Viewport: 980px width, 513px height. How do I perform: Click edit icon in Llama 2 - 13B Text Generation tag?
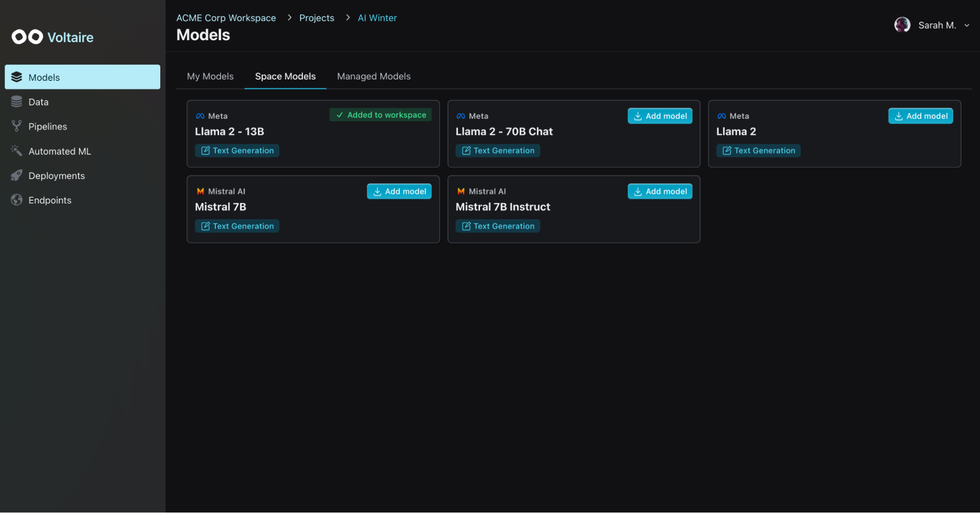point(205,151)
